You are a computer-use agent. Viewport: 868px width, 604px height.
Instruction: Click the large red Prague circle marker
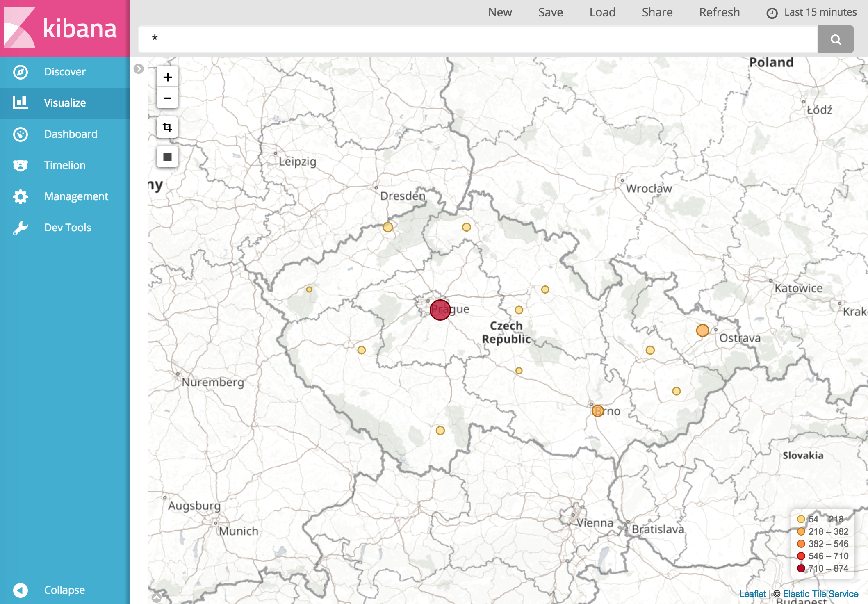(440, 310)
